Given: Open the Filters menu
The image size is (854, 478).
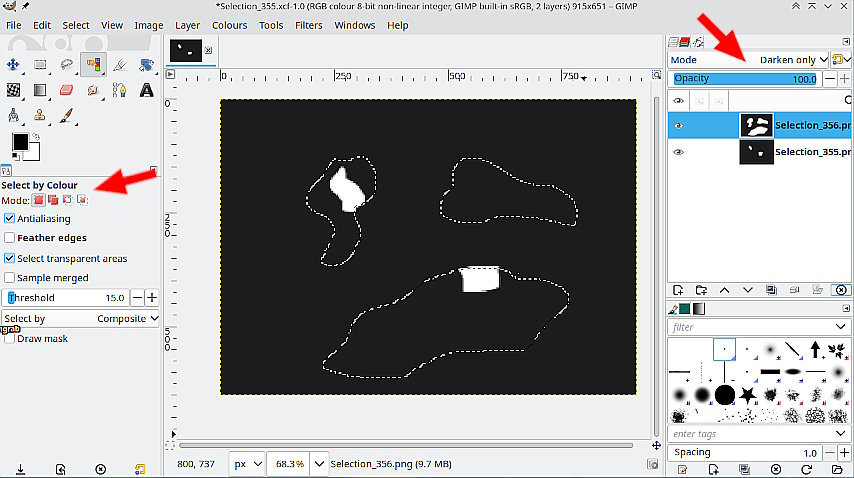Looking at the screenshot, I should [308, 25].
